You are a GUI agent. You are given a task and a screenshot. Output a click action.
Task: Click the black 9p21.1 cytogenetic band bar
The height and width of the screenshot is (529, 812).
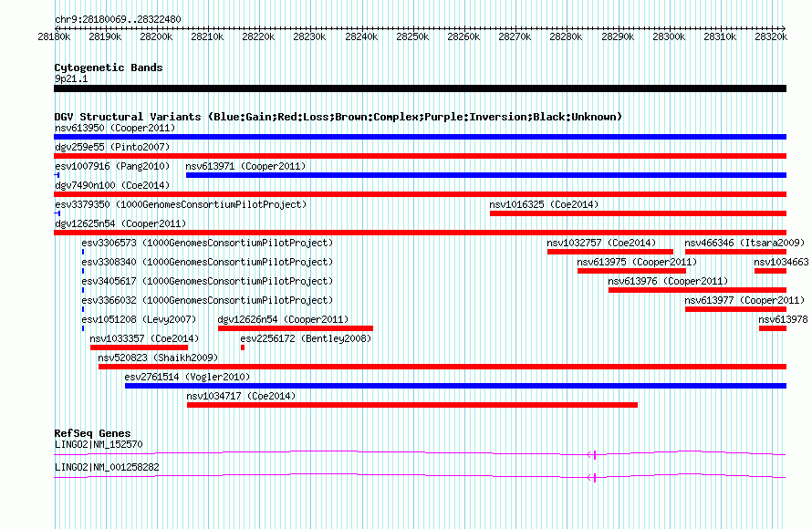(420, 89)
